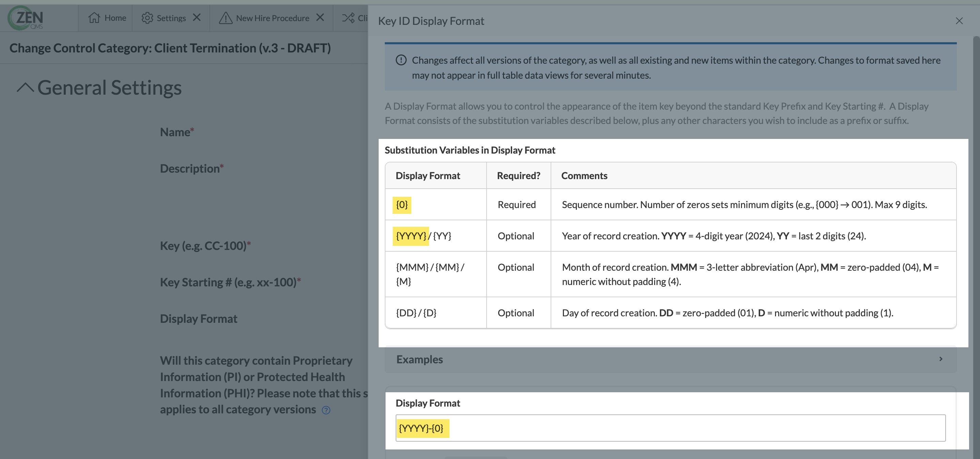Screen dimensions: 980x459
Task: Click the Key ID Display Format panel title
Action: [x=431, y=21]
